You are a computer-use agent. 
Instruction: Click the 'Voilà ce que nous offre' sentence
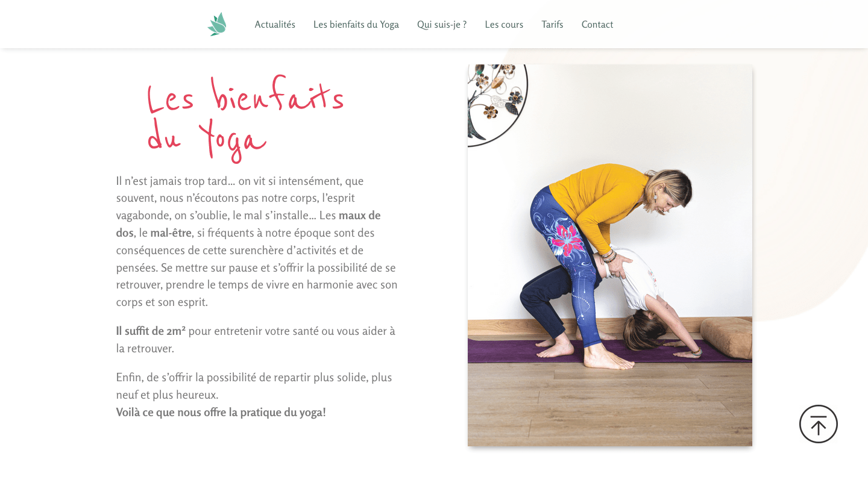[x=221, y=413]
